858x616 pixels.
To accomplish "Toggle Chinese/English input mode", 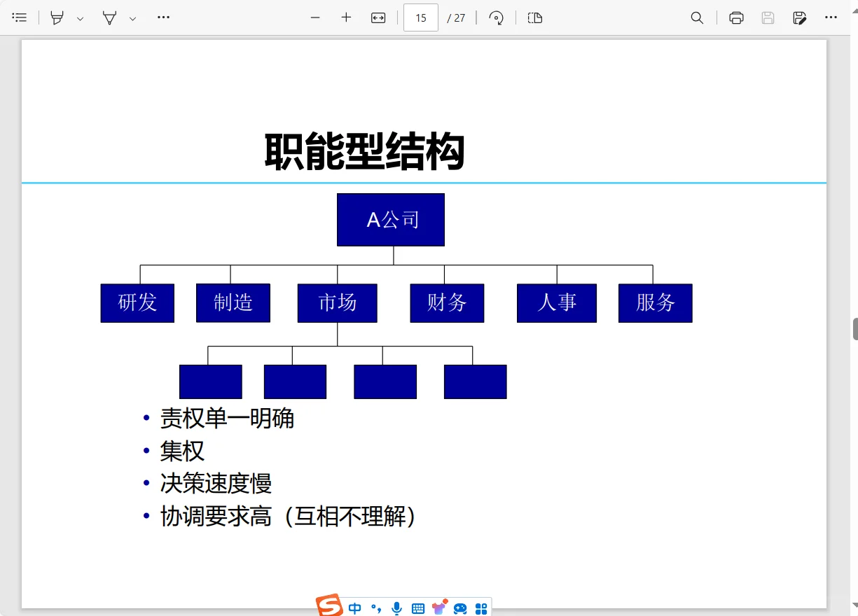I will pyautogui.click(x=354, y=608).
